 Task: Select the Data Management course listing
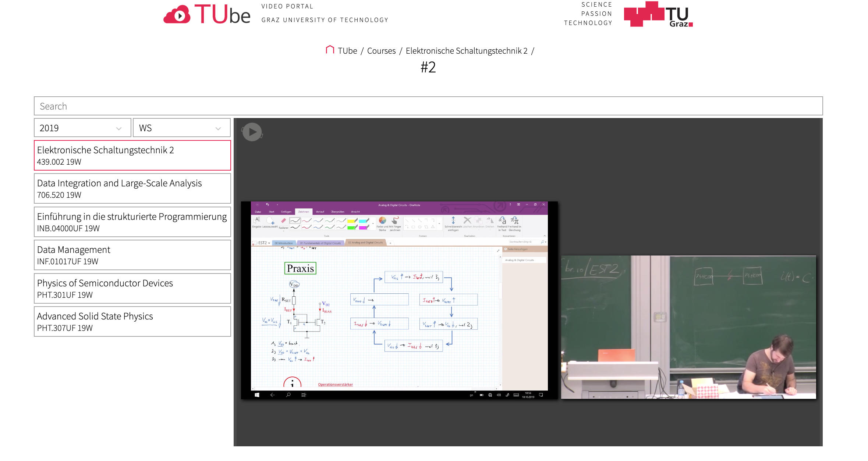(x=131, y=255)
